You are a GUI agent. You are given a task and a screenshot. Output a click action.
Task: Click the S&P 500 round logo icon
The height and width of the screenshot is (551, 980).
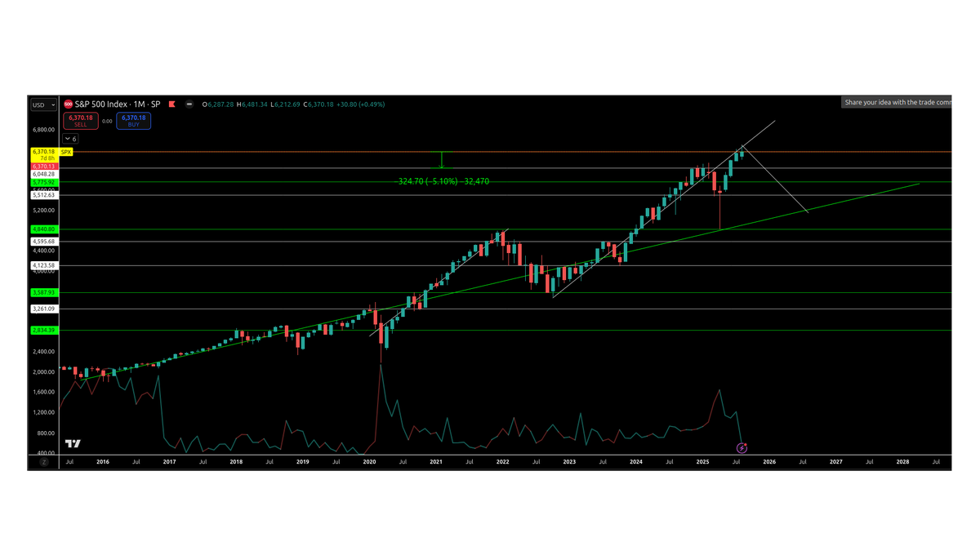[x=69, y=104]
